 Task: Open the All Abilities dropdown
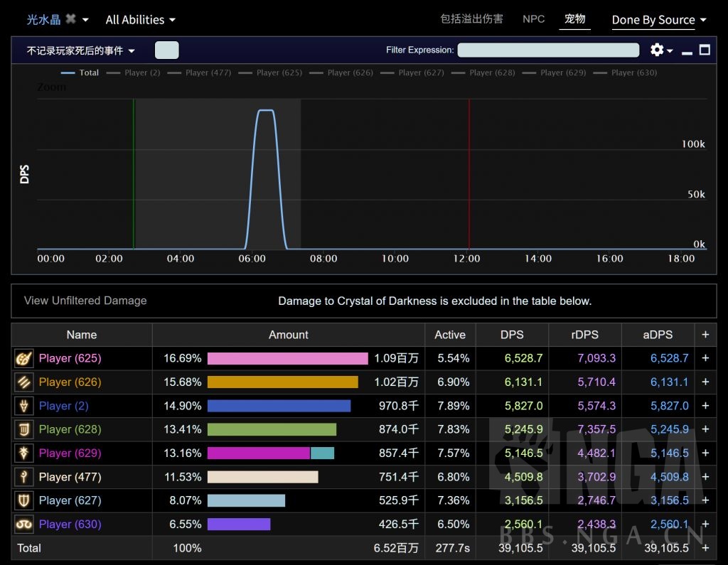coord(140,20)
